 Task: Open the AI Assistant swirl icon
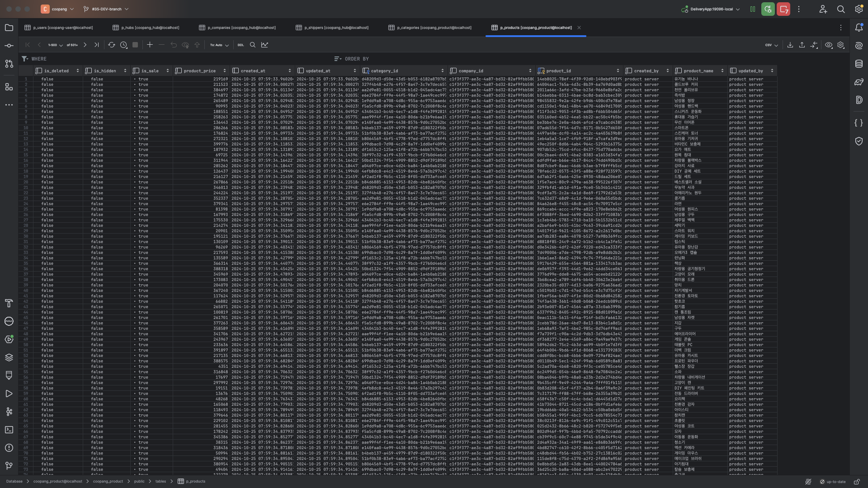pyautogui.click(x=859, y=46)
